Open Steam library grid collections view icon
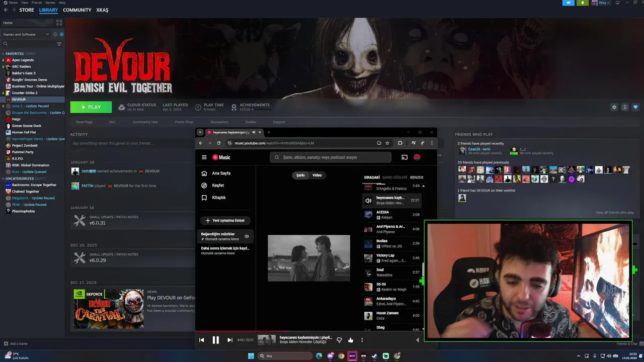Image resolution: width=644 pixels, height=362 pixels. [59, 23]
